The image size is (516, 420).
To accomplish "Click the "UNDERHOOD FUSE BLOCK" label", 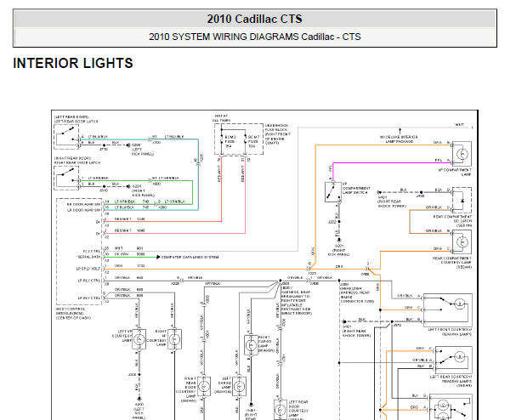I will click(277, 128).
